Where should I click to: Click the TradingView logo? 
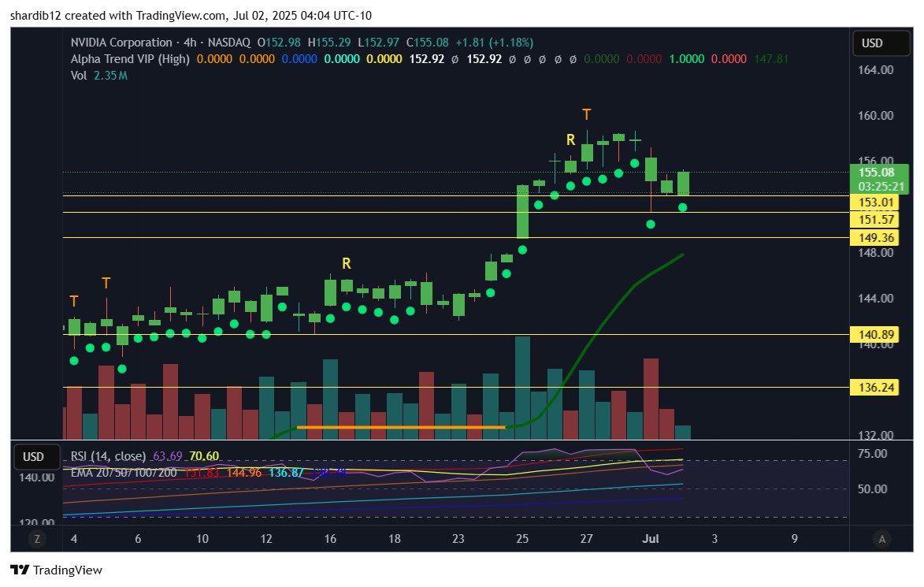(57, 570)
